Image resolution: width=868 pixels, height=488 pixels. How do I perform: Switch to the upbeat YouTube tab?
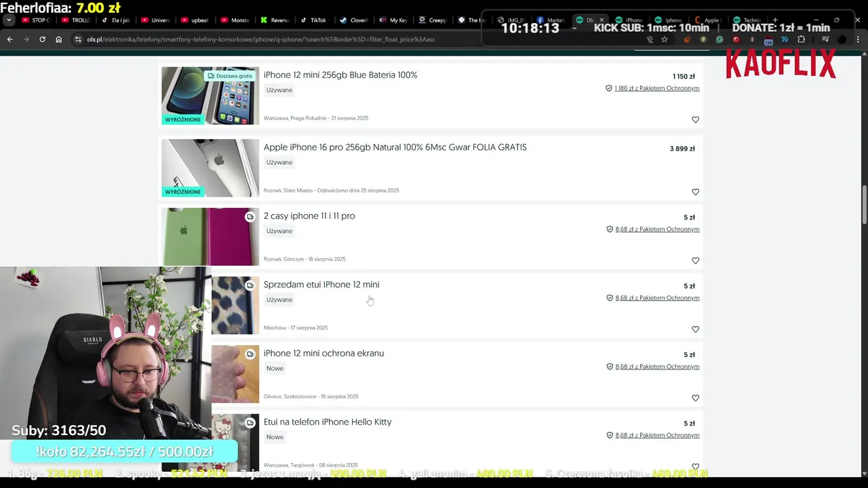click(195, 20)
